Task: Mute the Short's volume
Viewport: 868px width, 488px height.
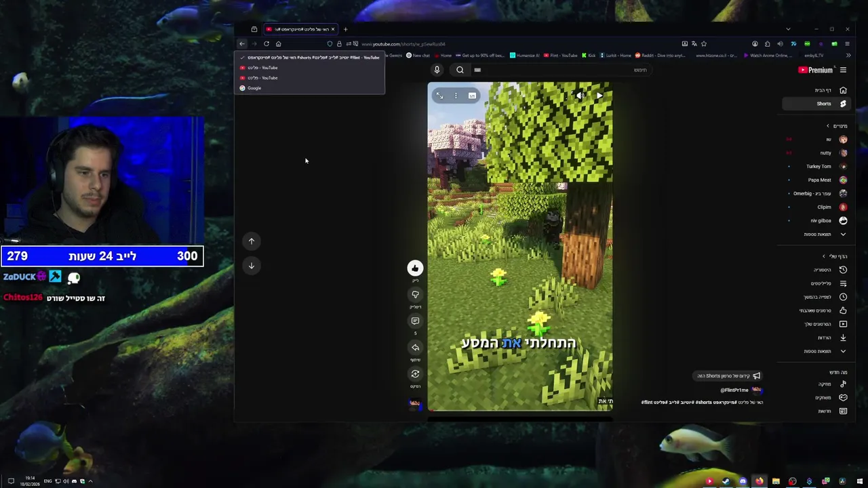Action: click(580, 96)
